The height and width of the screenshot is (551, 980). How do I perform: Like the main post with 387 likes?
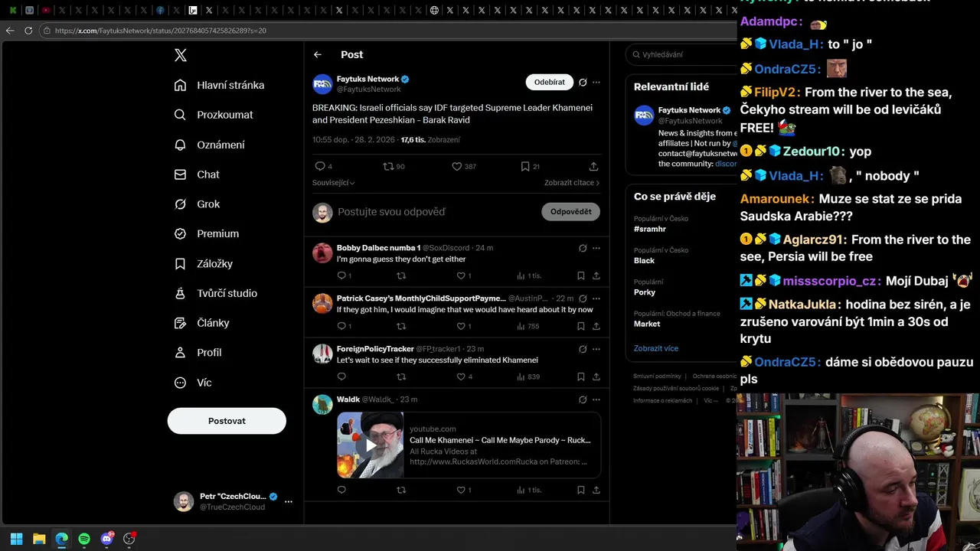click(457, 166)
